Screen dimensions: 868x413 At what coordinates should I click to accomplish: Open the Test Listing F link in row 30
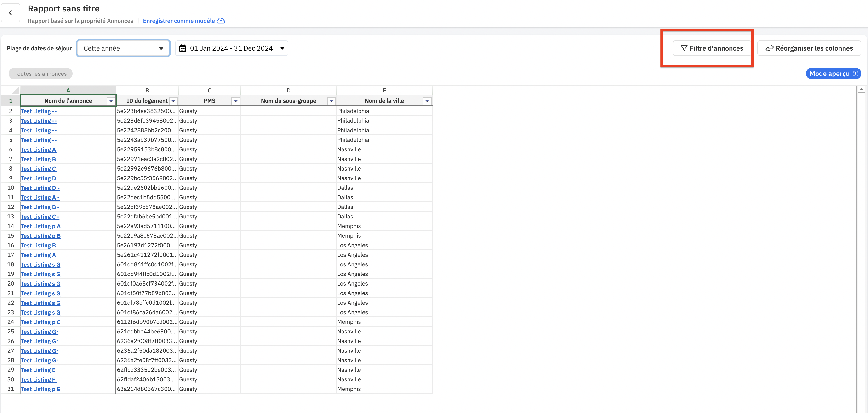(39, 380)
